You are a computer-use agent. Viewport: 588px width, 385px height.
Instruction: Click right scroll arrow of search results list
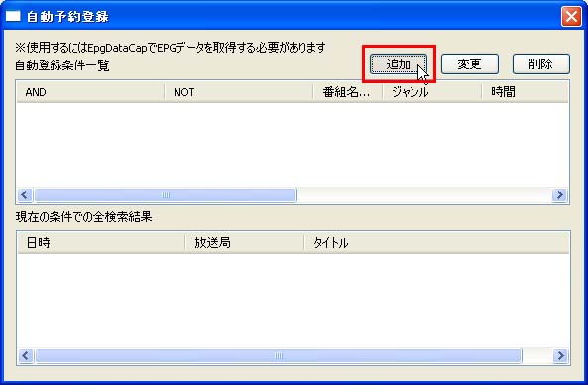point(560,356)
